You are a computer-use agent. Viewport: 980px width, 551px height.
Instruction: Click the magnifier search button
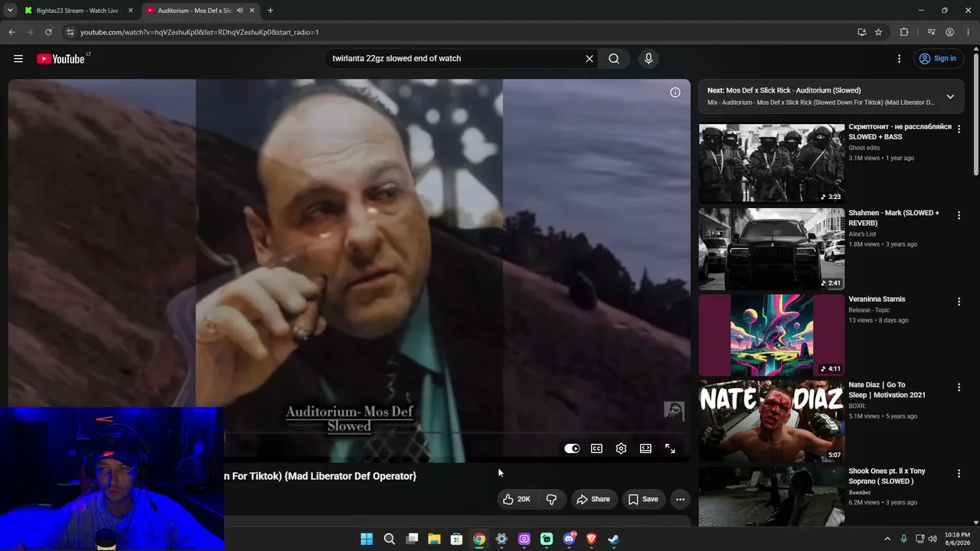point(614,58)
